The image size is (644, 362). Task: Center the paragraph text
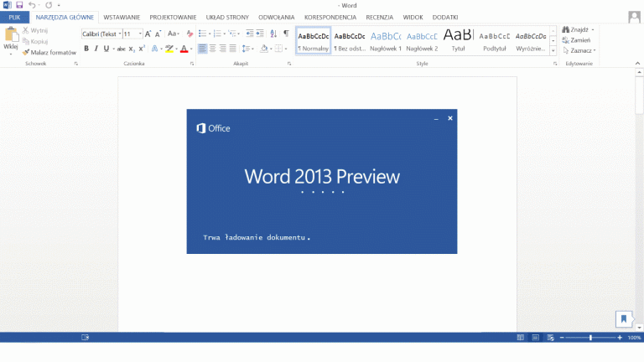pyautogui.click(x=213, y=49)
